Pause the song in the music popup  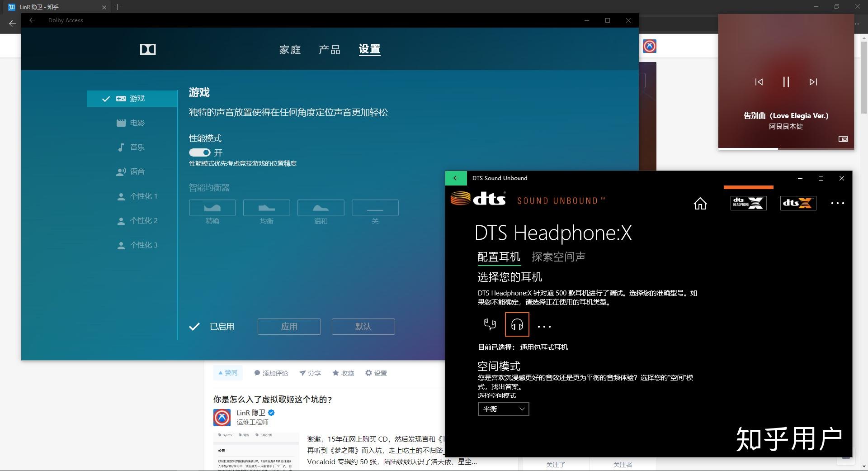[x=785, y=82]
